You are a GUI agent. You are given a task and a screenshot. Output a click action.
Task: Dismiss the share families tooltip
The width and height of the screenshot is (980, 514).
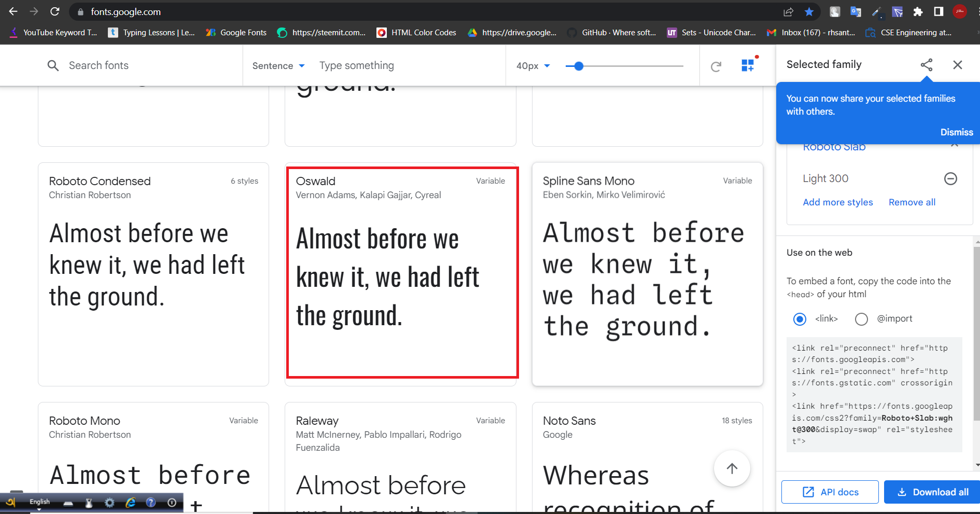(x=957, y=132)
